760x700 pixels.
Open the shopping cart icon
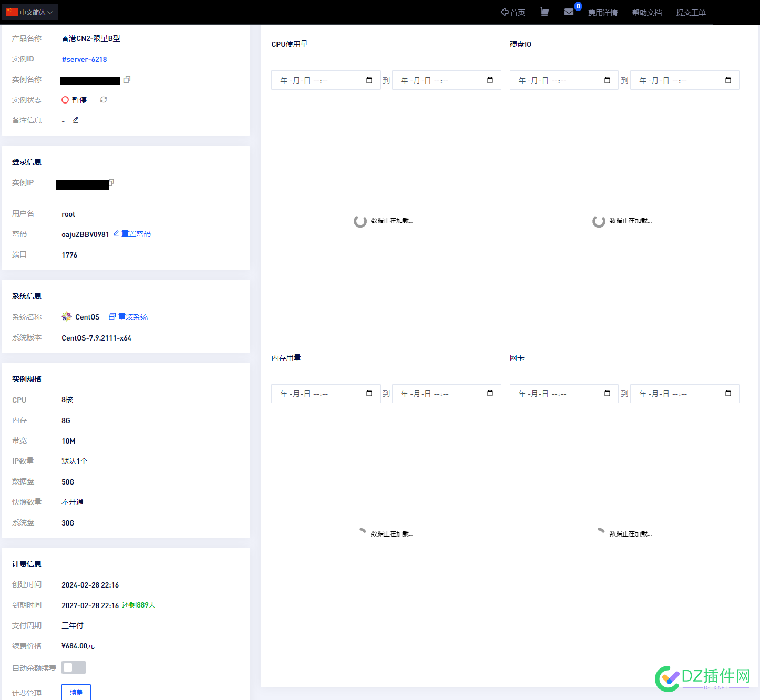(x=545, y=12)
